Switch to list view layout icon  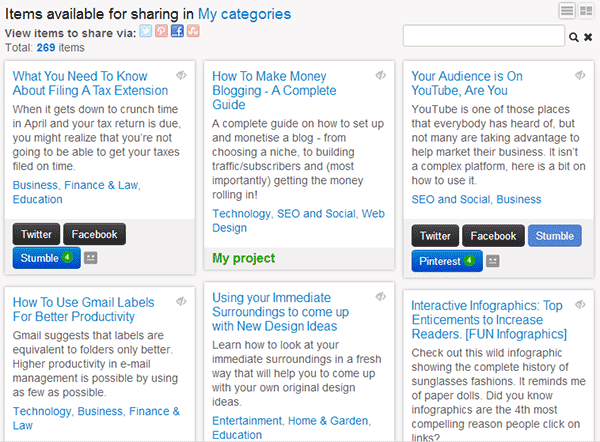pyautogui.click(x=567, y=11)
